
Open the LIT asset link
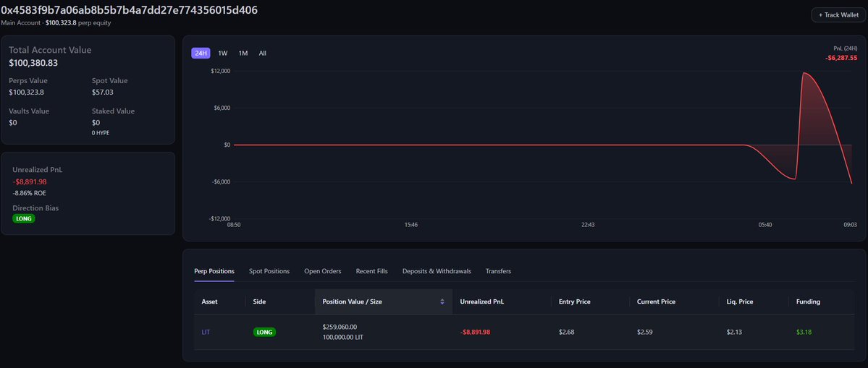206,332
